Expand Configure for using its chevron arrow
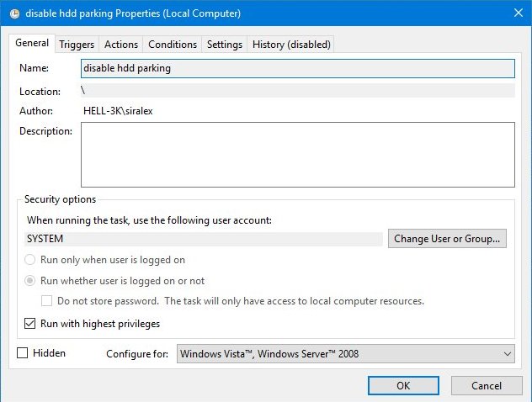532x402 pixels. (508, 354)
